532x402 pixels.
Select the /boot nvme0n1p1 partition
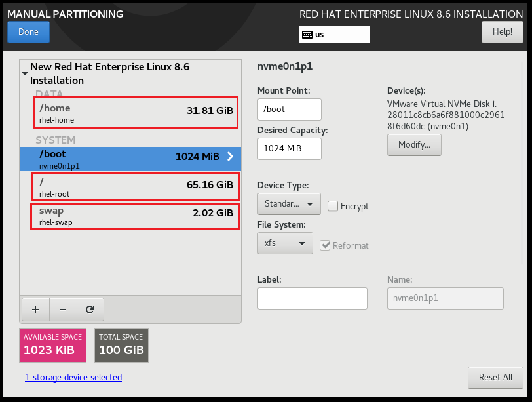[x=130, y=159]
